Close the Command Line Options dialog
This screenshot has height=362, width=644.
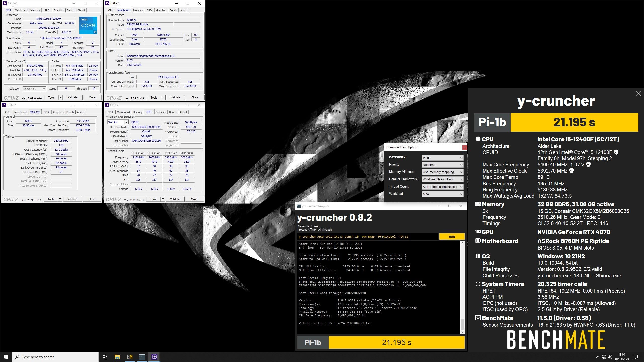(465, 147)
